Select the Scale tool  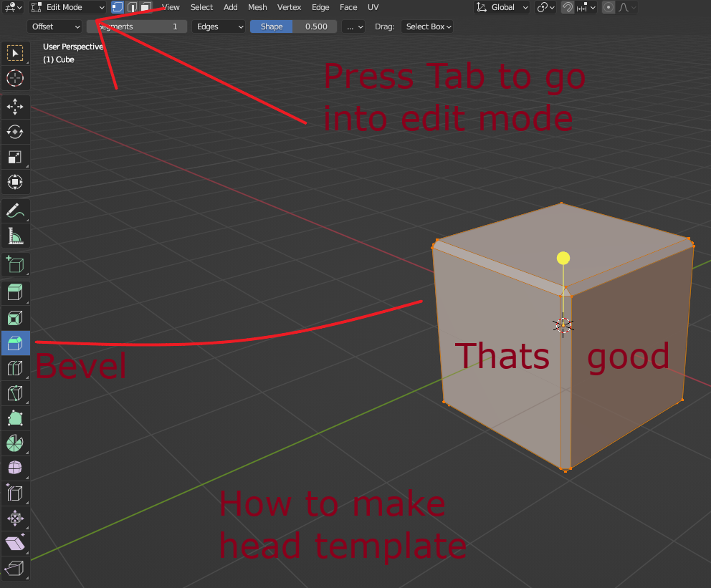coord(15,157)
